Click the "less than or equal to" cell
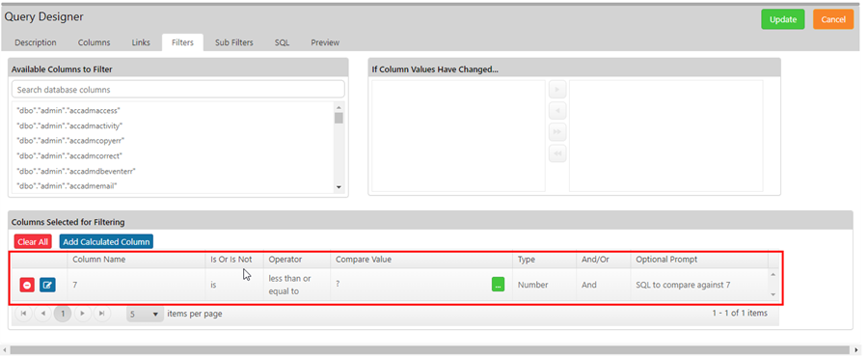The image size is (868, 358). [297, 285]
